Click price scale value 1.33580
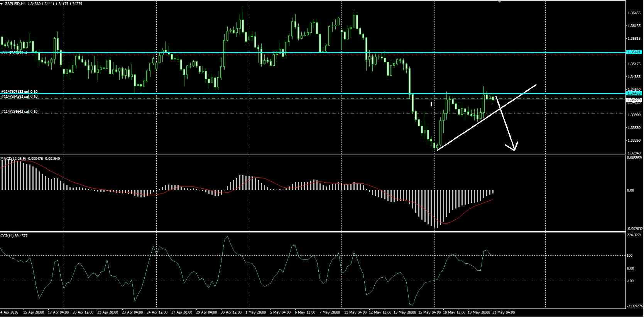Viewport: 644px width, 317px height. pyautogui.click(x=634, y=128)
